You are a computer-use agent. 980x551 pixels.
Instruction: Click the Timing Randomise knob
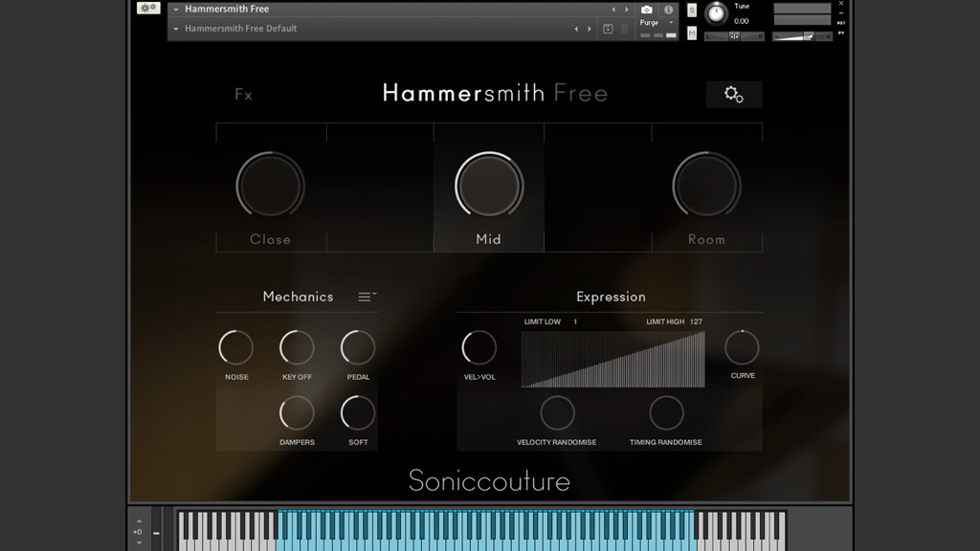click(x=666, y=413)
